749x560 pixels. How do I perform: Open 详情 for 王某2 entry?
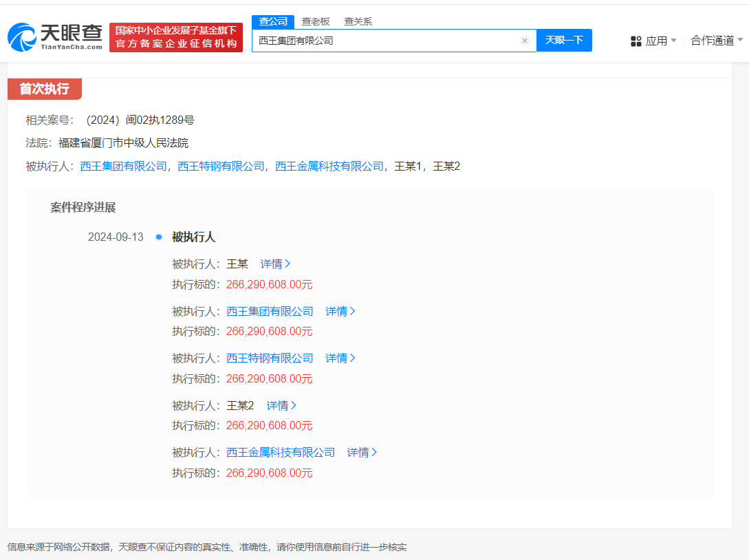point(281,406)
